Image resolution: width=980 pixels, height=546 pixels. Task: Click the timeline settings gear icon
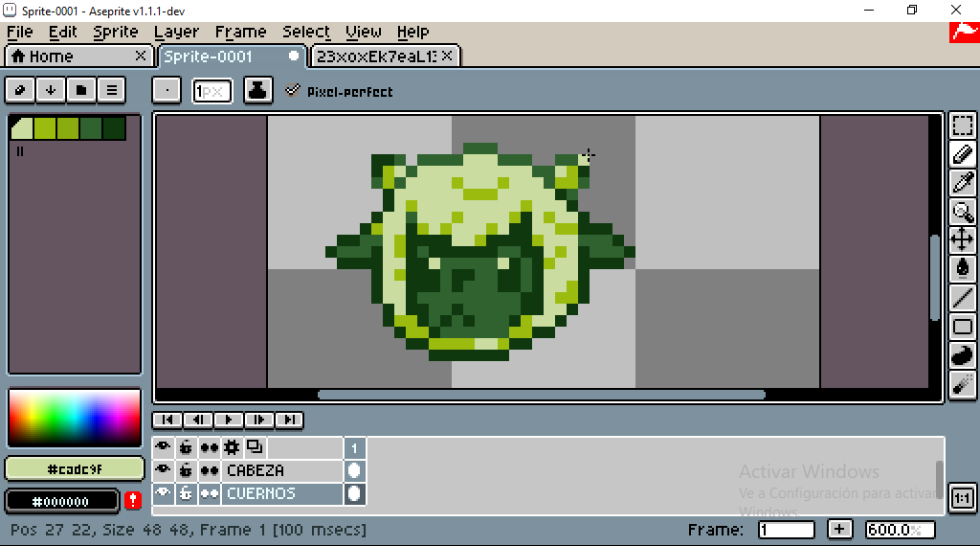pos(232,447)
